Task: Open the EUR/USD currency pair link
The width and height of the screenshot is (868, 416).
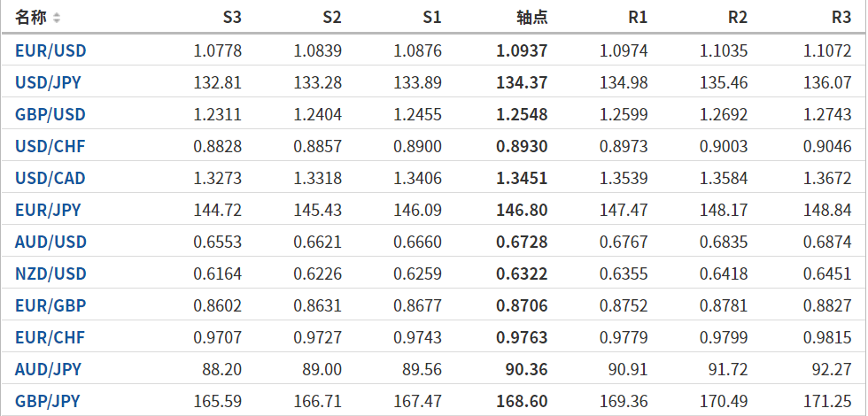Action: (x=50, y=51)
